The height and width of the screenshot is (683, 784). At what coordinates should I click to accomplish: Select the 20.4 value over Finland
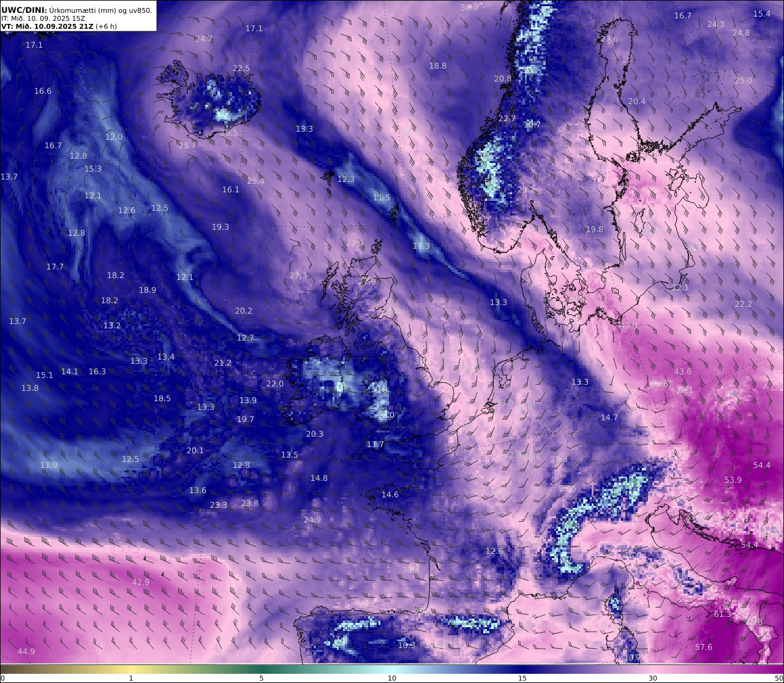point(637,101)
